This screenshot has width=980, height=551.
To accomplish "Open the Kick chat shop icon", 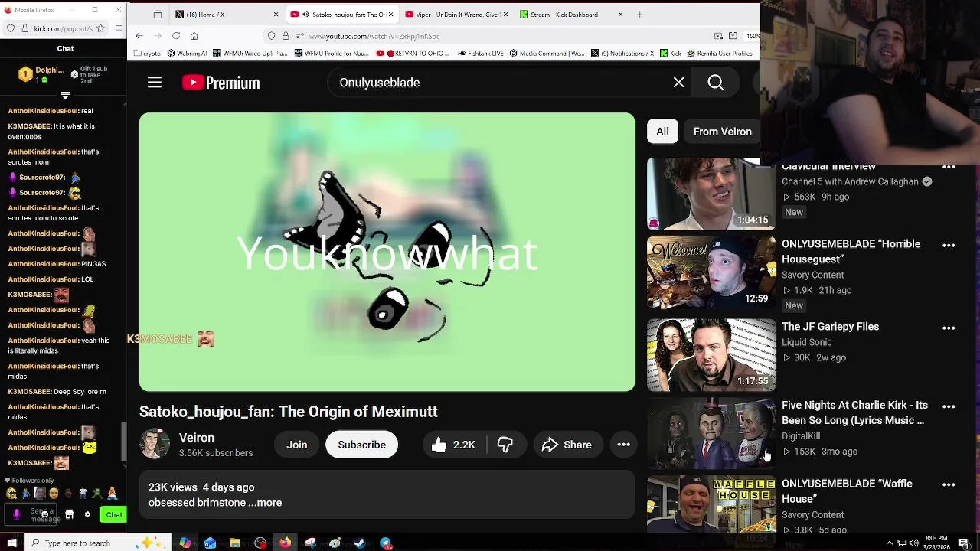I will pyautogui.click(x=69, y=514).
